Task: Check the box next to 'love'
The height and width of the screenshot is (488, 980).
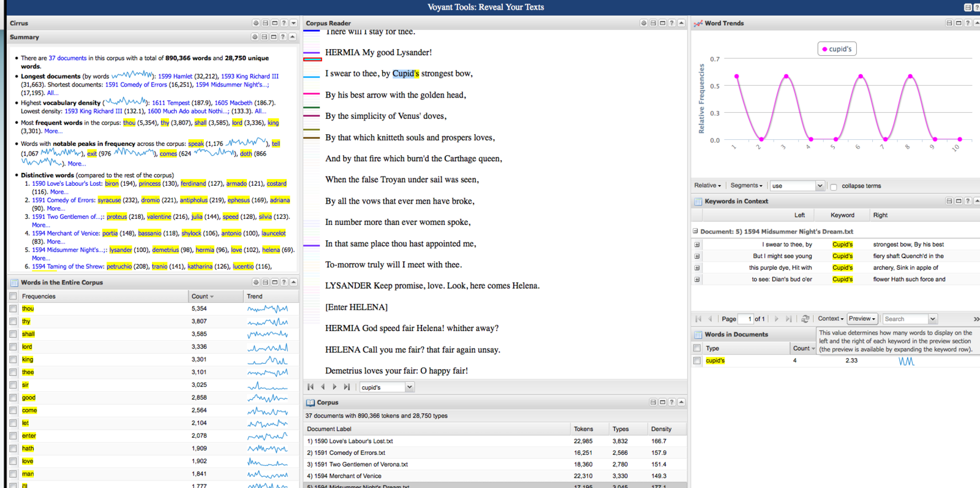Action: point(13,461)
